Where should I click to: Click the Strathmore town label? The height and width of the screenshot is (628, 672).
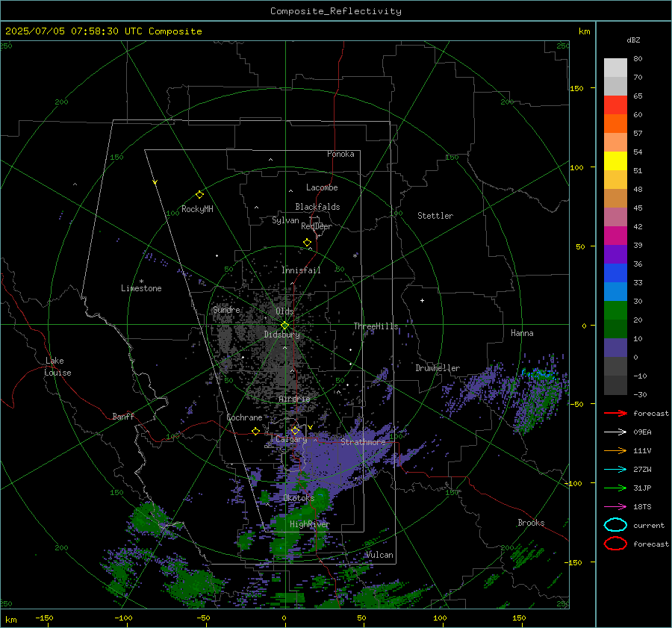[x=363, y=442]
